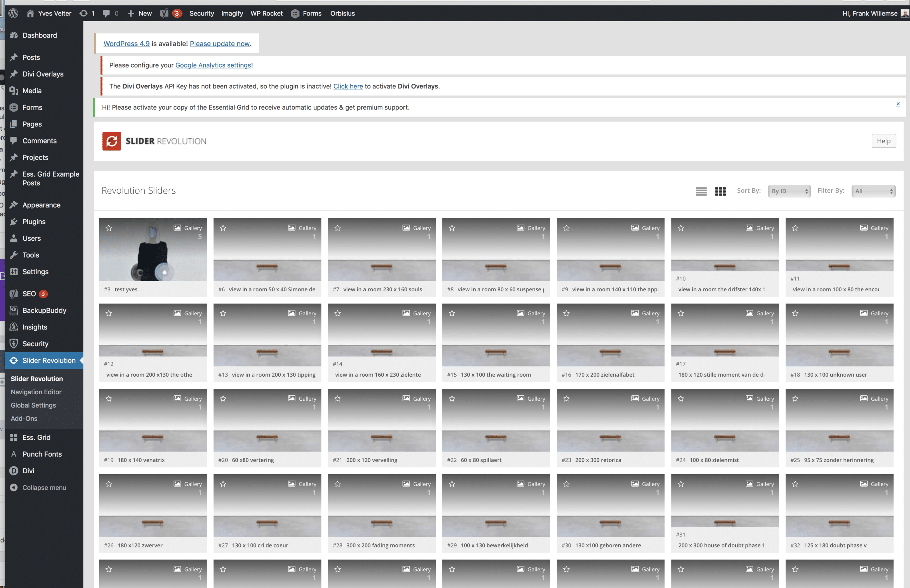910x588 pixels.
Task: Toggle star on slider #28 fading moments
Action: [337, 484]
